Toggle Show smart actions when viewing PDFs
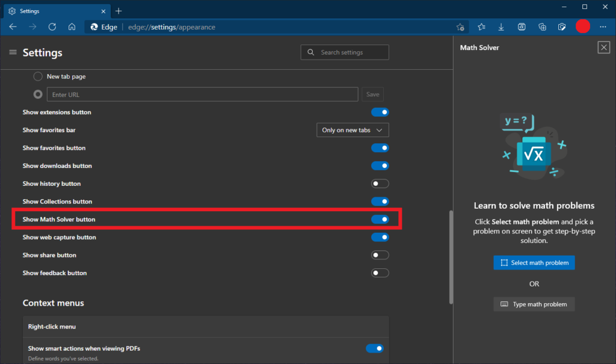Image resolution: width=616 pixels, height=364 pixels. [x=375, y=348]
